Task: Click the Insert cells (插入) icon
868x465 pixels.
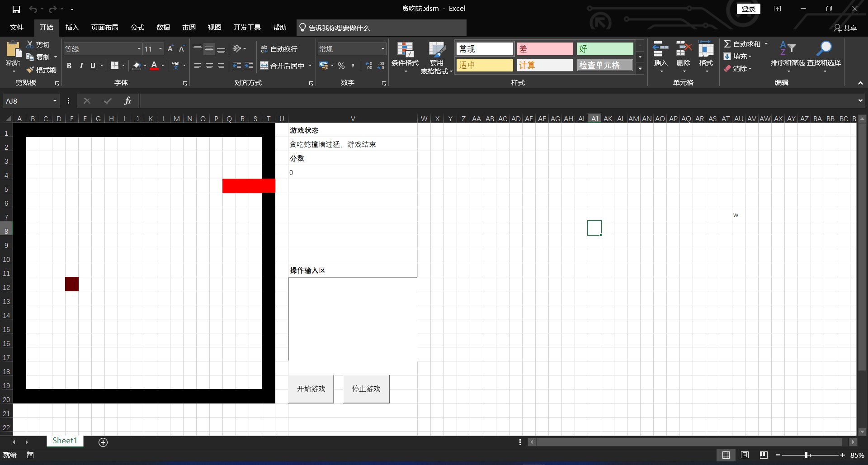Action: (660, 48)
